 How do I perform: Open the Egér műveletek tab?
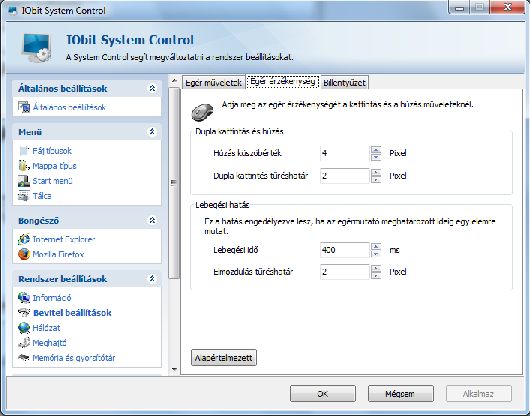coord(213,83)
